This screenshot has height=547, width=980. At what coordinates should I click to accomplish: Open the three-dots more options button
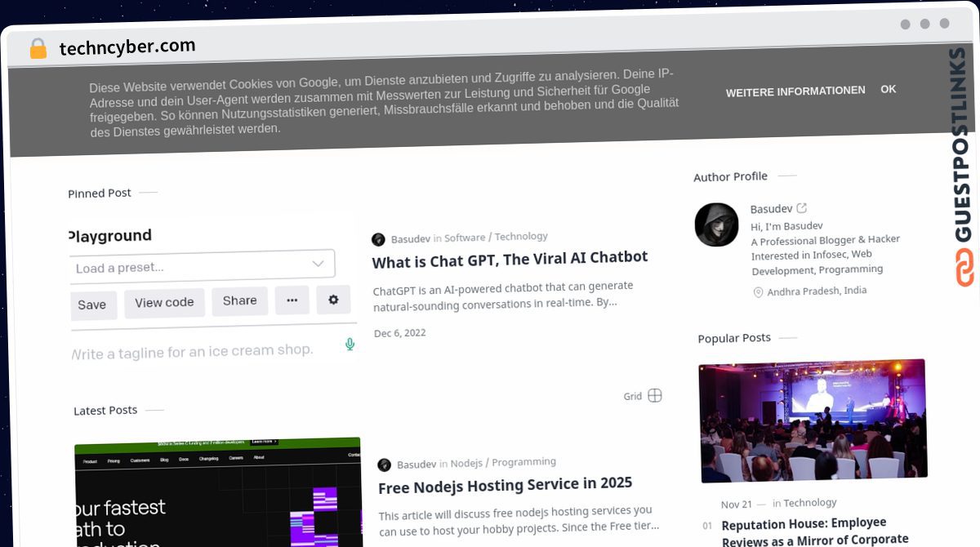pos(292,300)
